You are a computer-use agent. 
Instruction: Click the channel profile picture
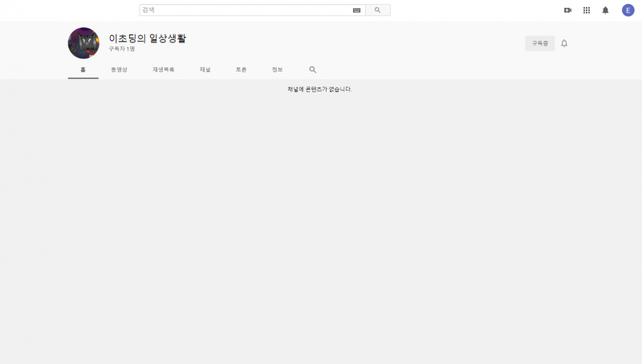click(83, 43)
